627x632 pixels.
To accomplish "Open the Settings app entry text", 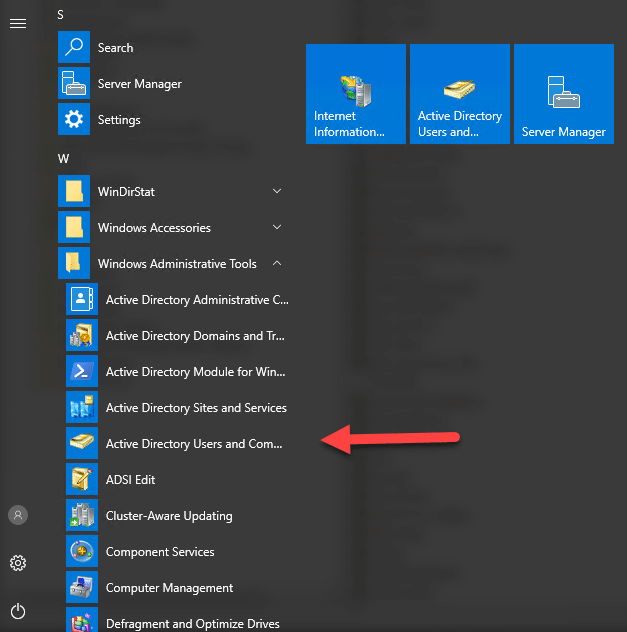I will [119, 120].
